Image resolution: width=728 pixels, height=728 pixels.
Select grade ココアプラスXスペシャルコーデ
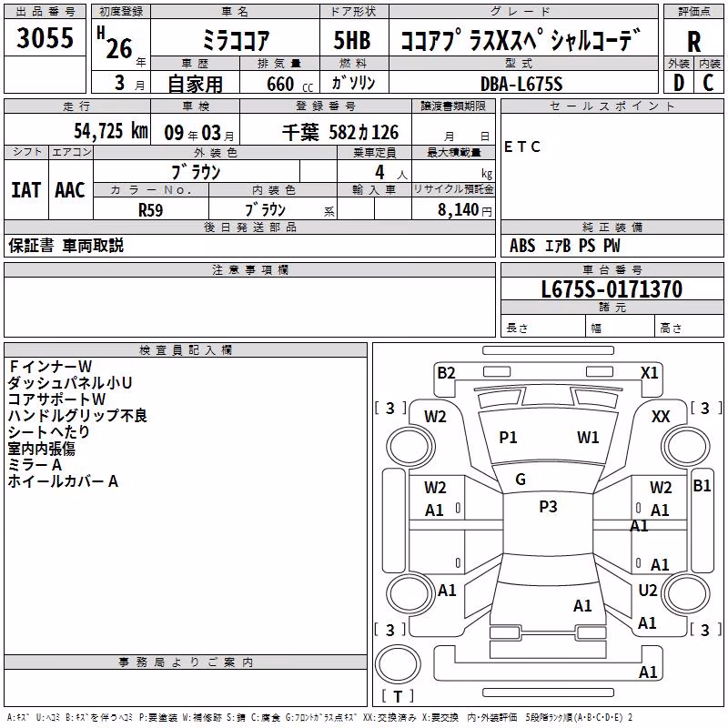[521, 40]
